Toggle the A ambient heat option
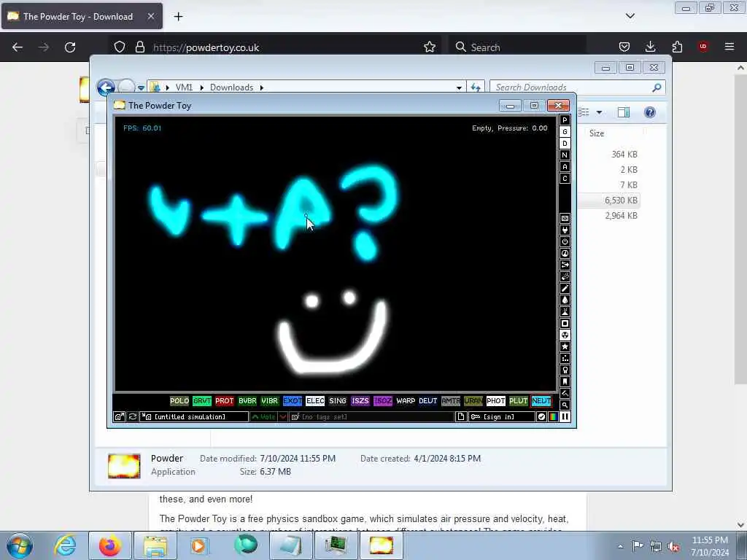The height and width of the screenshot is (560, 747). point(565,167)
